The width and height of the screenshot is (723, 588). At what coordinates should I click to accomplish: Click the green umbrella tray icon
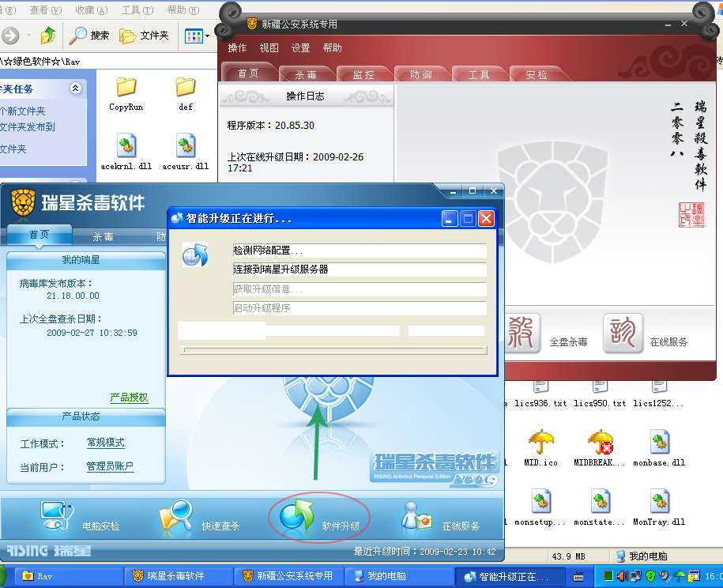pos(680,576)
